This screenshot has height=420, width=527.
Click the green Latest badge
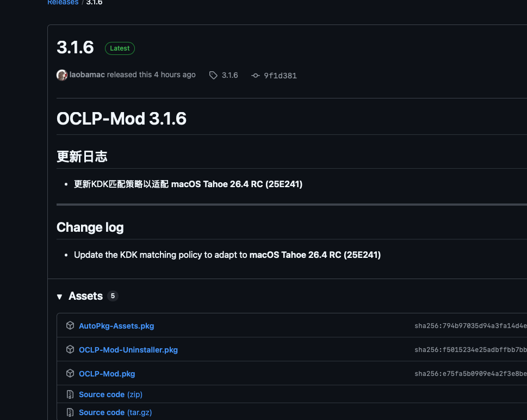tap(120, 48)
